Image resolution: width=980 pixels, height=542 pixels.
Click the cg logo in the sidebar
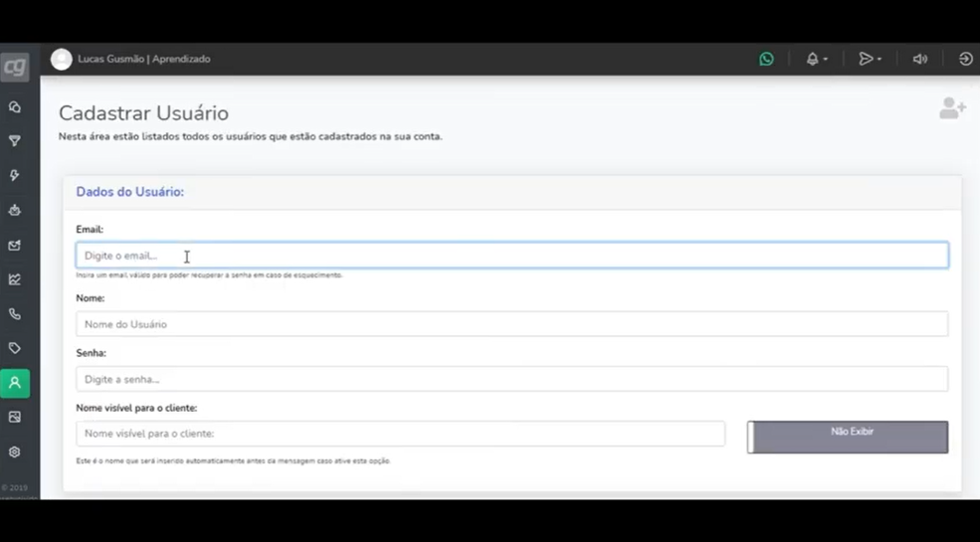[x=14, y=67]
